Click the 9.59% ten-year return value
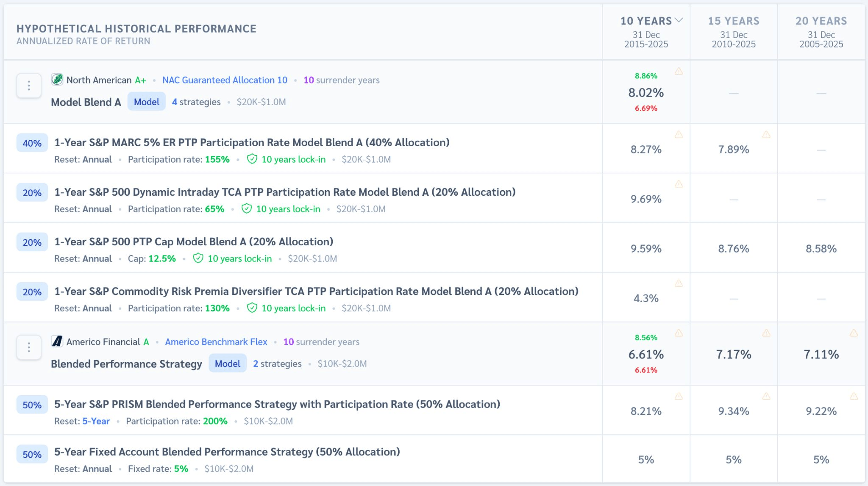Screen dimensions: 868x486 click(646, 248)
